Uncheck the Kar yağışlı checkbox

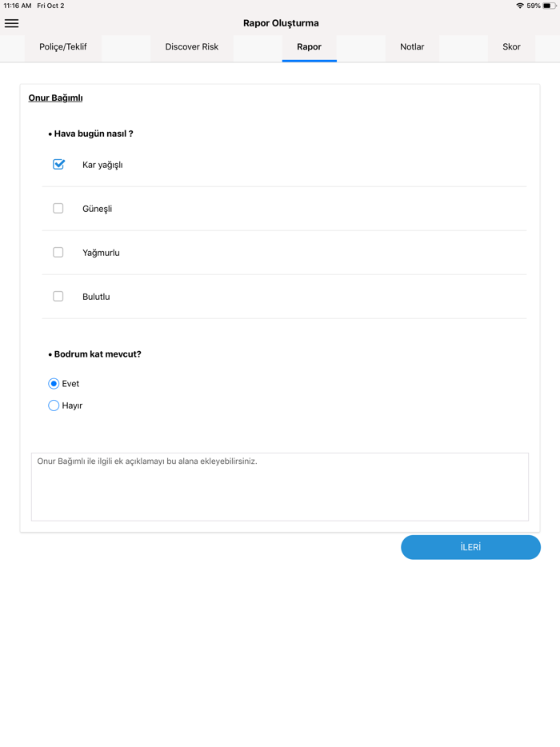pos(58,163)
